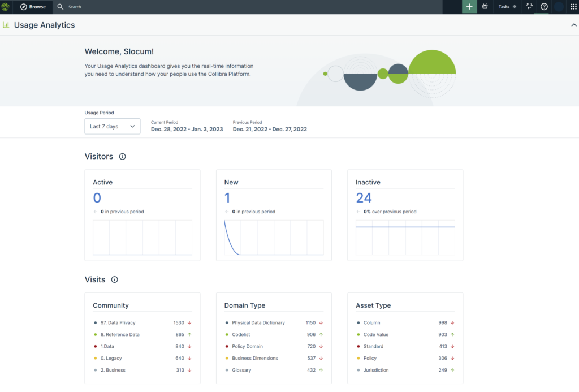Select Physical Data Dictionary domain type

point(258,322)
